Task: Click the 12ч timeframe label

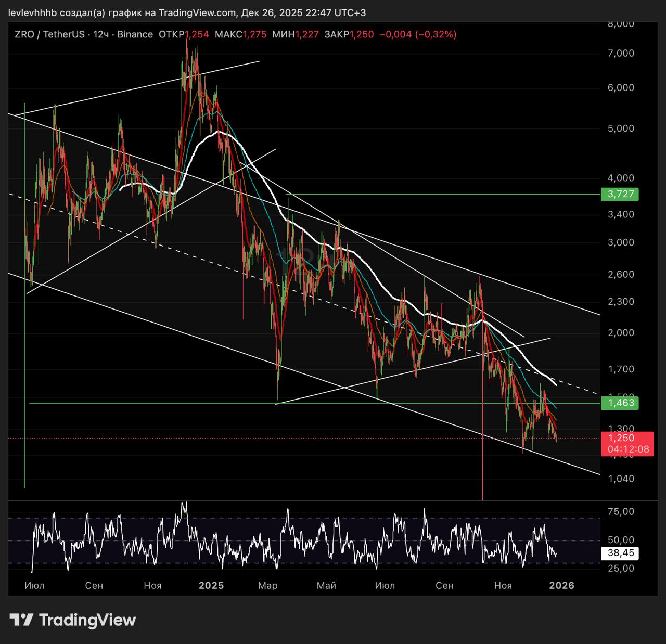Action: pos(101,34)
